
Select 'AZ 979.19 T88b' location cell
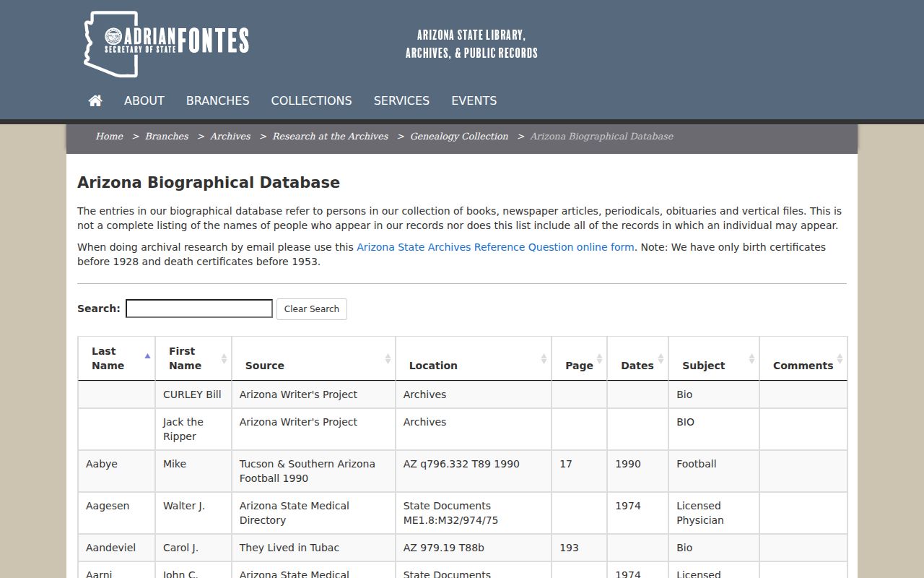(x=474, y=548)
